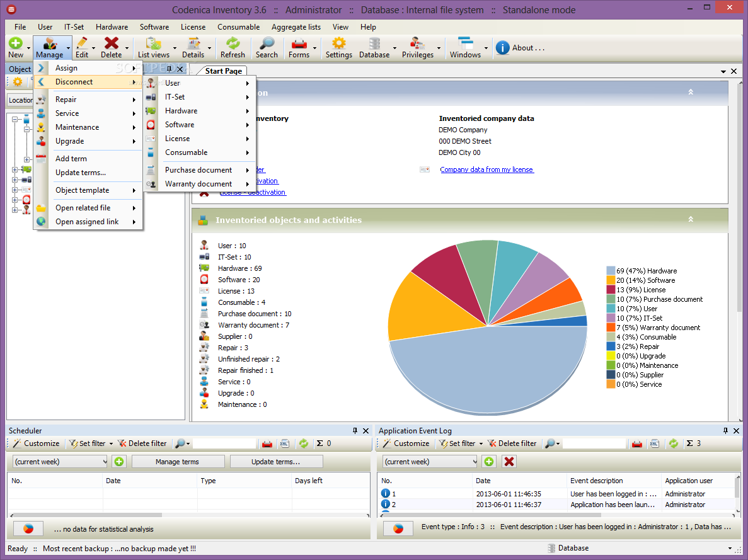Open the Hardware menu in menu bar
The height and width of the screenshot is (560, 748).
[112, 27]
